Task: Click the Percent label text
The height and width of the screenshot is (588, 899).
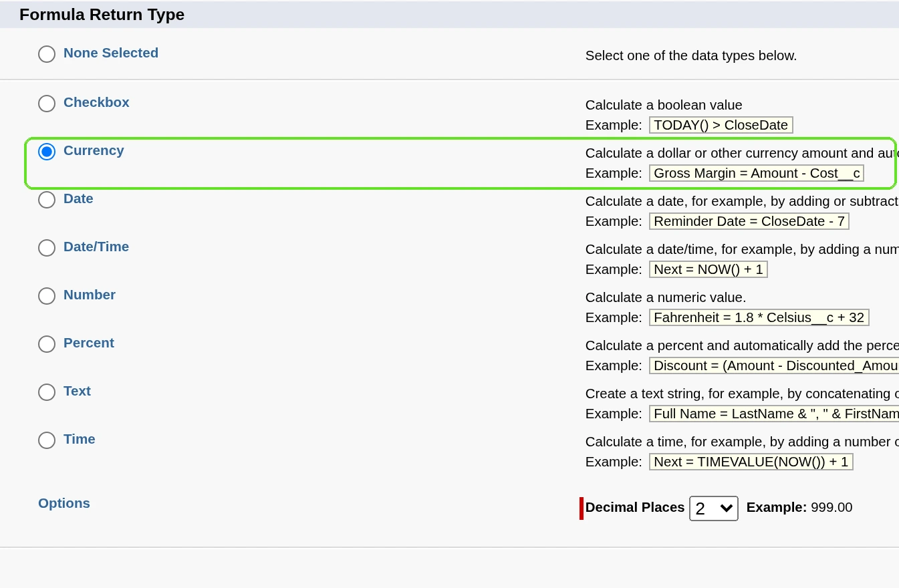Action: [x=89, y=343]
